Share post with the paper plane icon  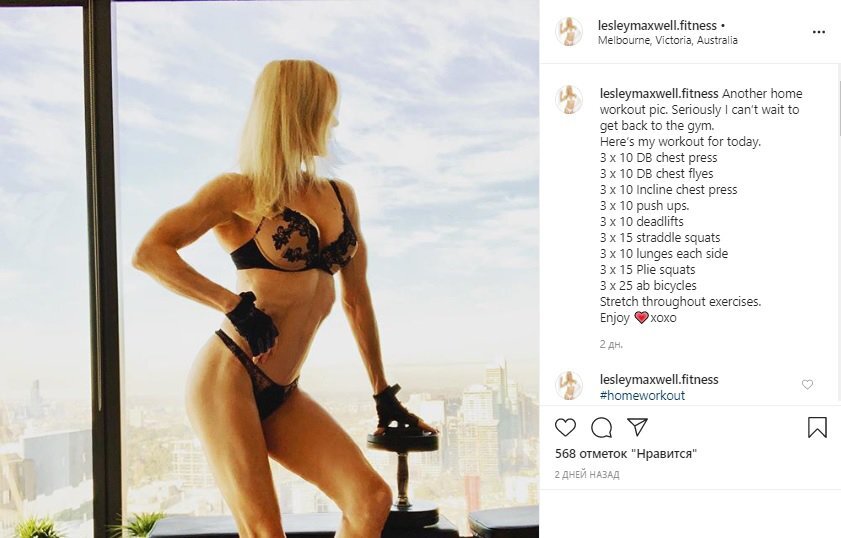point(638,427)
